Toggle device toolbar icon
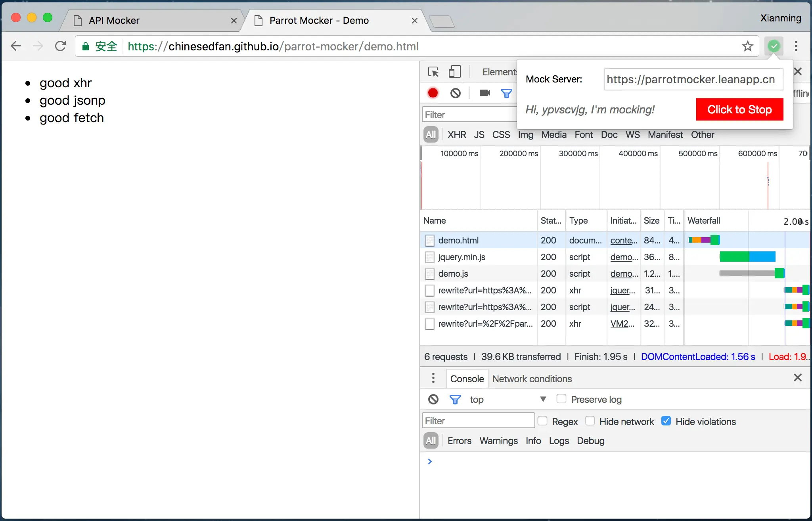 coord(454,72)
